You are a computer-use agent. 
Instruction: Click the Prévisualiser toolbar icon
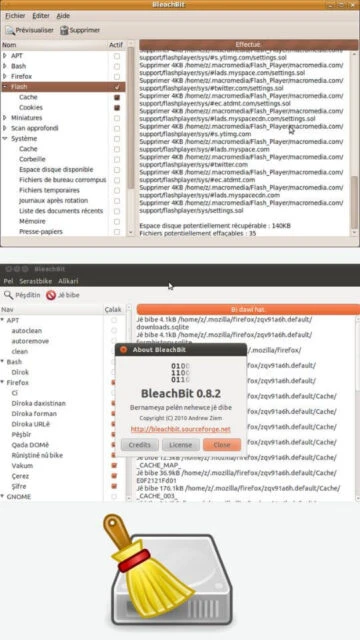click(10, 30)
